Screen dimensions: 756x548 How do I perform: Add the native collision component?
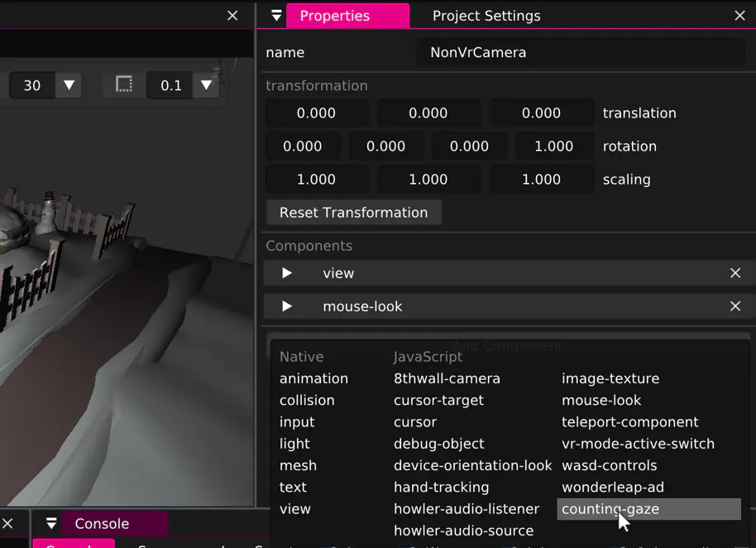[307, 400]
